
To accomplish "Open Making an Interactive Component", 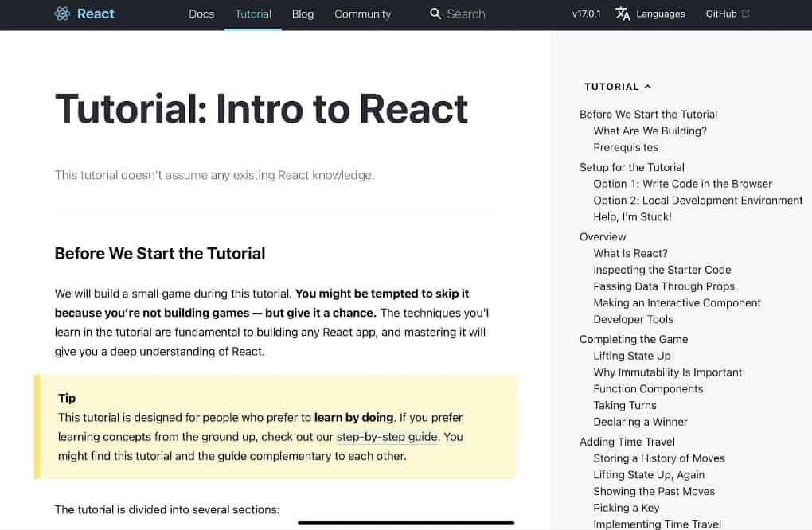I will (677, 302).
